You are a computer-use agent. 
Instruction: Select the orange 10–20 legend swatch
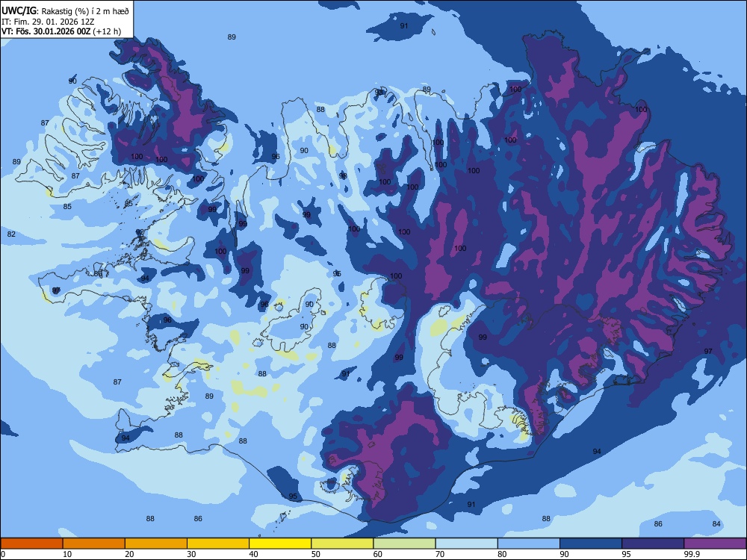point(94,544)
